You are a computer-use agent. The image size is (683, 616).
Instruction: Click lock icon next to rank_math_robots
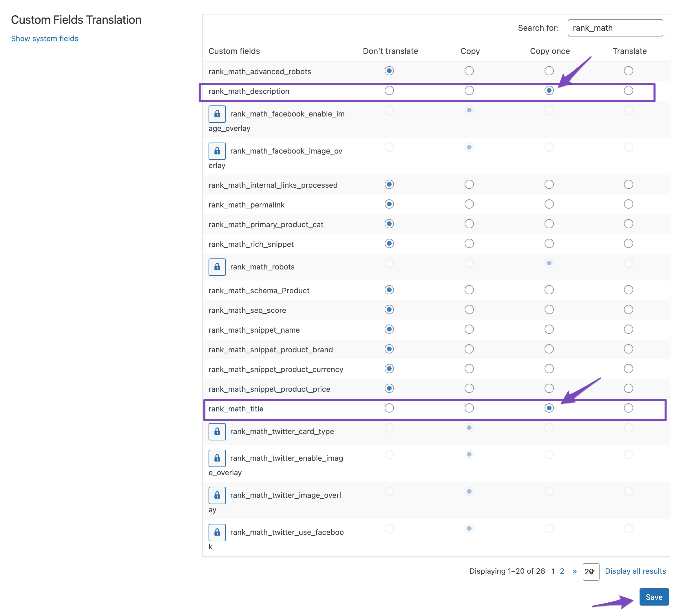(x=217, y=267)
